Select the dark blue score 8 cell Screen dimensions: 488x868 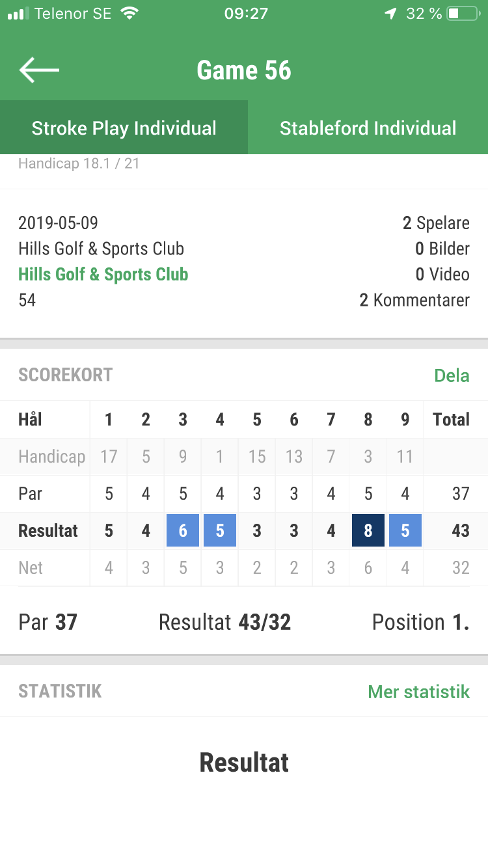pyautogui.click(x=368, y=530)
